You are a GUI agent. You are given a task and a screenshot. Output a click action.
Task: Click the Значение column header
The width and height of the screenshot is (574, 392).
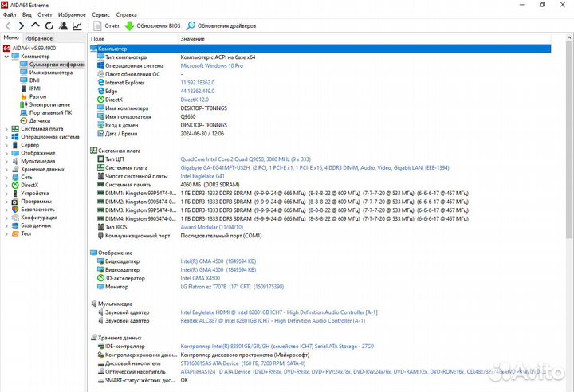pos(192,38)
